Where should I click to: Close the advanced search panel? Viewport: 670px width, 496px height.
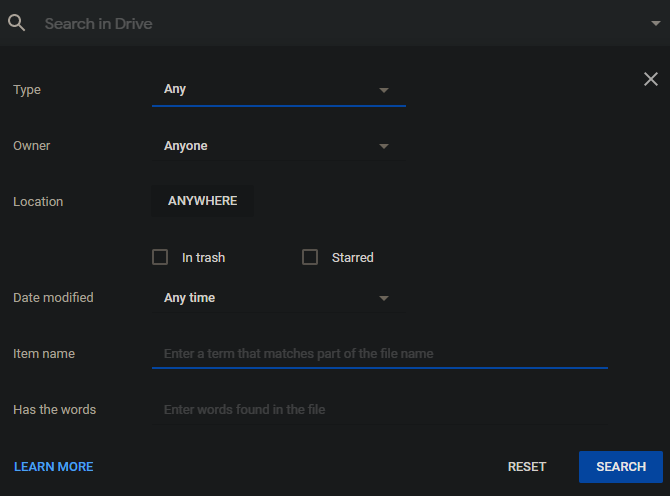click(x=651, y=79)
